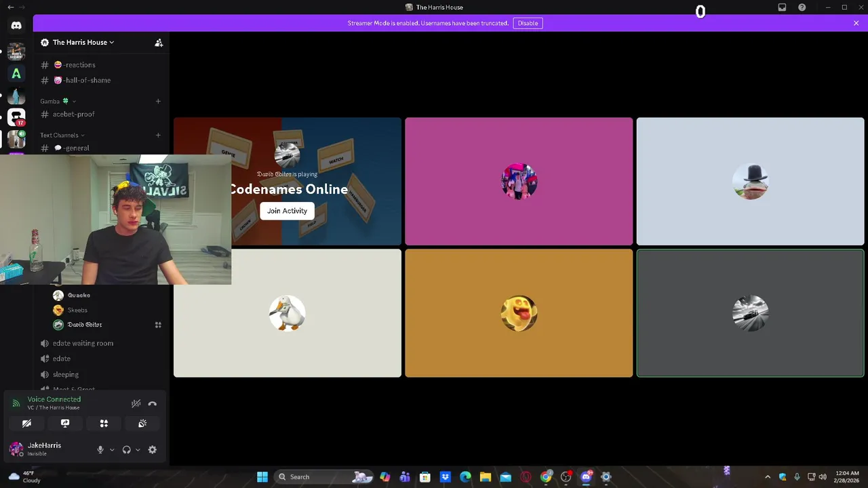The image size is (868, 488).
Task: Join the sleeping voice channel
Action: tap(101, 374)
